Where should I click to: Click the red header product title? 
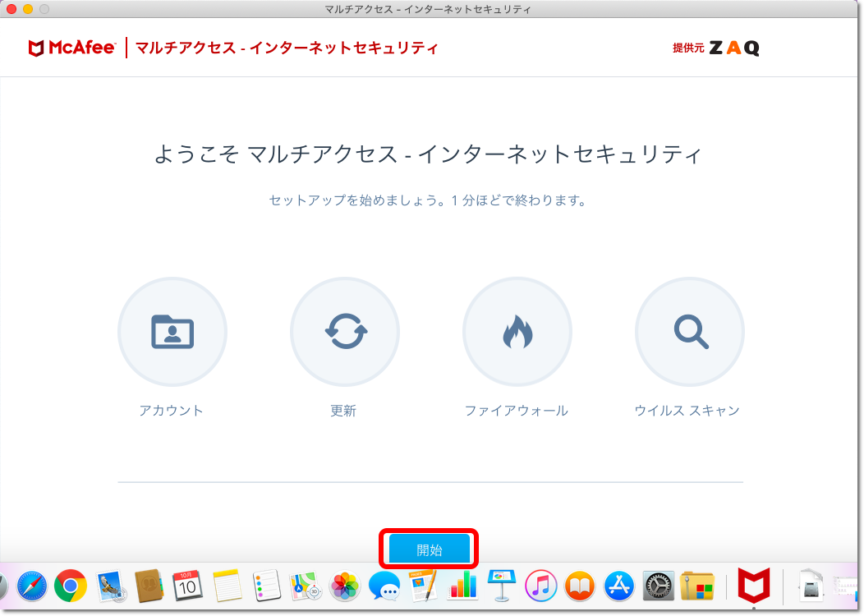[x=287, y=48]
